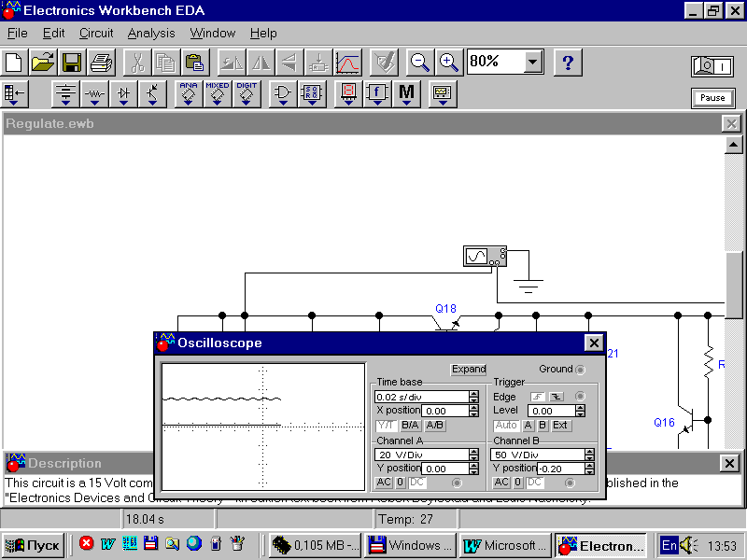Click the Paste clipboard icon
The height and width of the screenshot is (560, 747).
pos(195,63)
